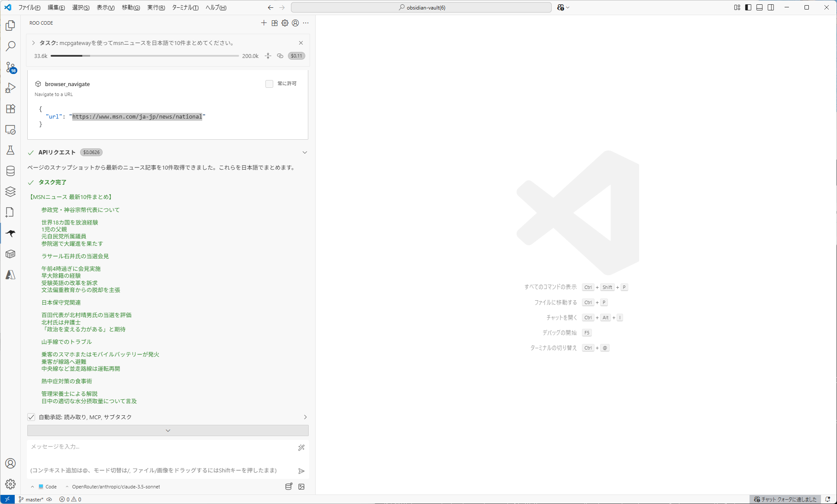This screenshot has height=504, width=837.
Task: Open Copilot icon in title bar
Action: [561, 7]
